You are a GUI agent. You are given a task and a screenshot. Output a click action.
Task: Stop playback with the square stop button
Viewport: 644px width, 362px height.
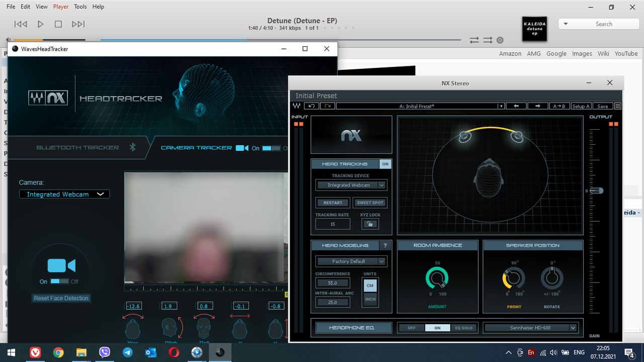[58, 24]
